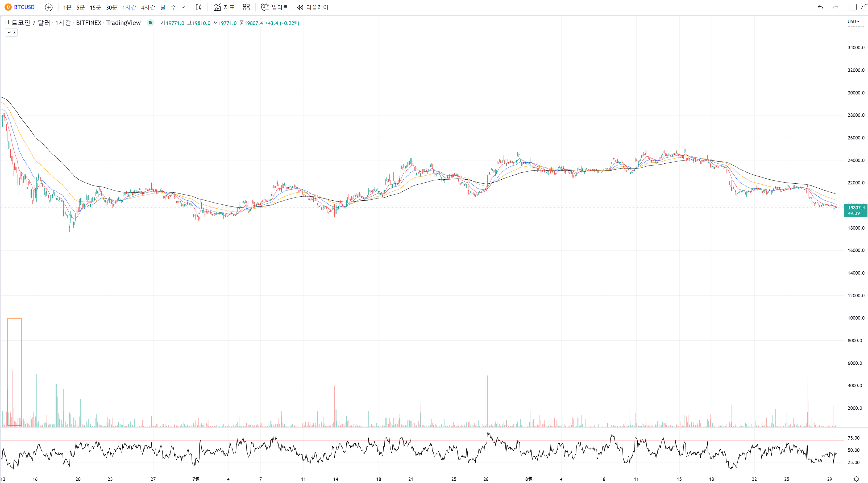The image size is (868, 483).
Task: Undo the last chart action
Action: point(820,7)
